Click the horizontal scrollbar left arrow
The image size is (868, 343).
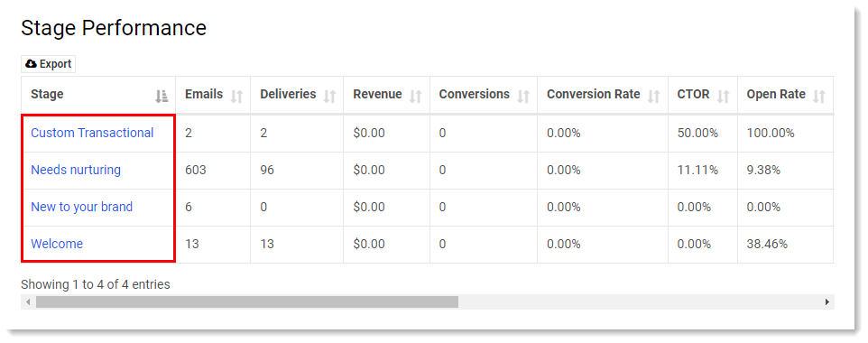[28, 302]
